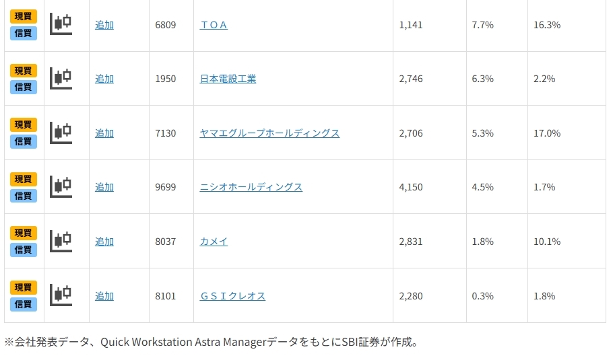Viewport: 613px width, 364px height.
Task: Click 追加 link for 日本電設工業
Action: 104,79
